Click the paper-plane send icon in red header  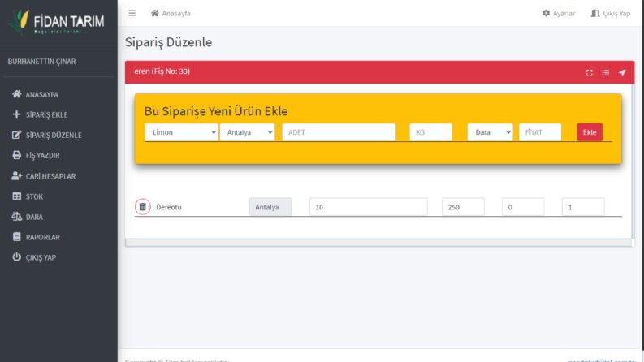click(x=622, y=73)
